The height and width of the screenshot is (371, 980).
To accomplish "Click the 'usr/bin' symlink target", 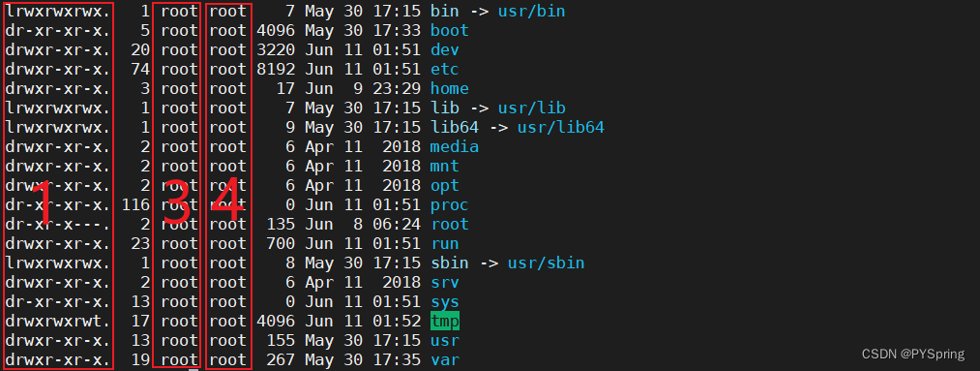I will tap(531, 11).
